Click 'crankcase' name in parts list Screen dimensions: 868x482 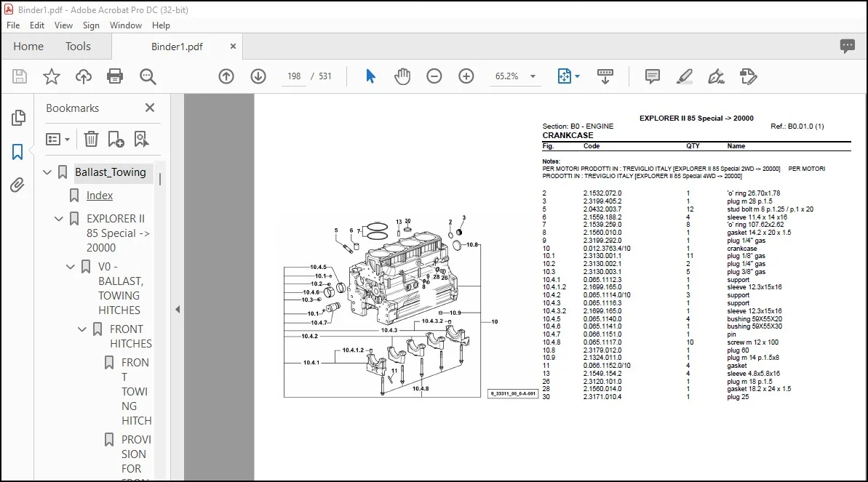742,249
